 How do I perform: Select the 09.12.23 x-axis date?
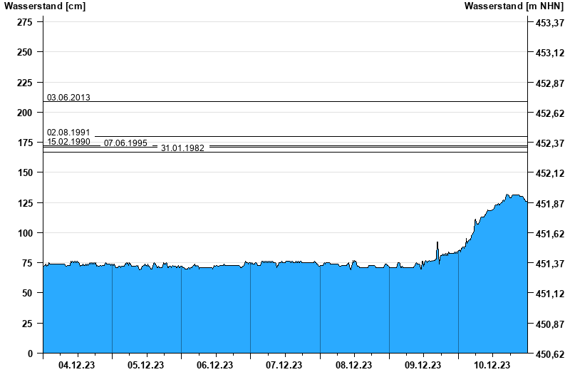pyautogui.click(x=423, y=365)
